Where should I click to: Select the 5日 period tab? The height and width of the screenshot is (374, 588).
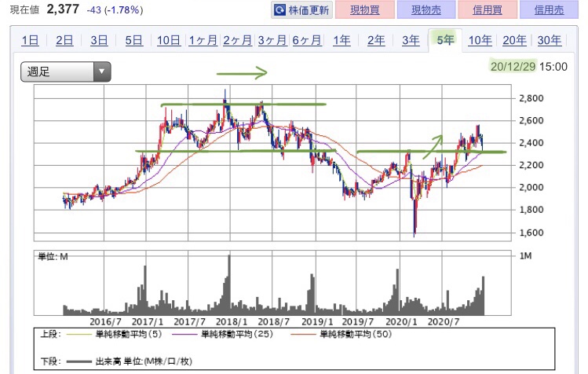[x=134, y=40]
